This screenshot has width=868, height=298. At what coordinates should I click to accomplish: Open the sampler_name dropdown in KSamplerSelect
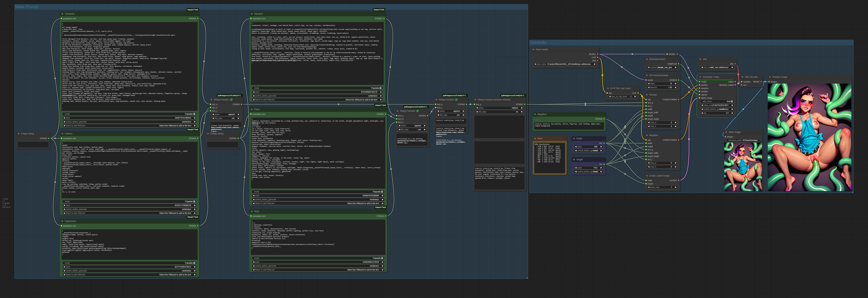[662, 67]
